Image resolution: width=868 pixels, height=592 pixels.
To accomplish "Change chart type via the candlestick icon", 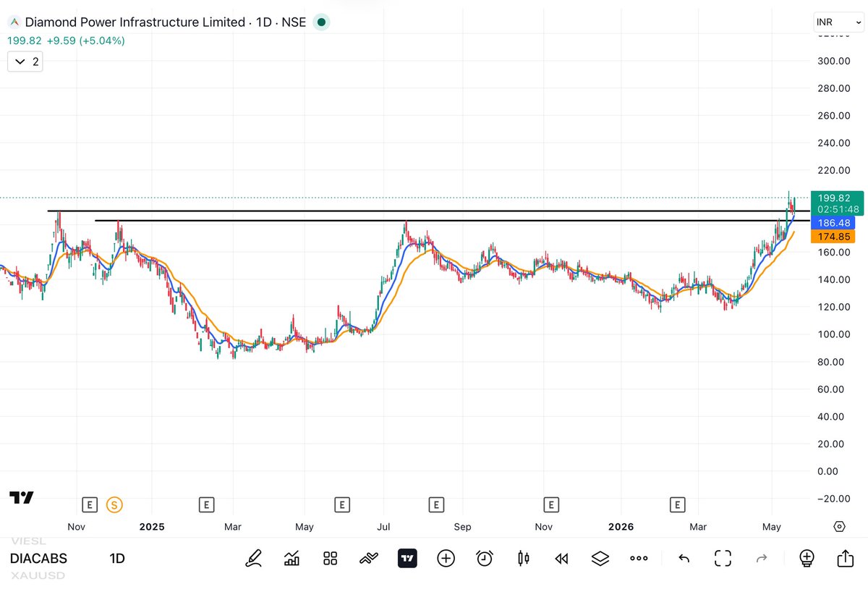I will [x=524, y=558].
